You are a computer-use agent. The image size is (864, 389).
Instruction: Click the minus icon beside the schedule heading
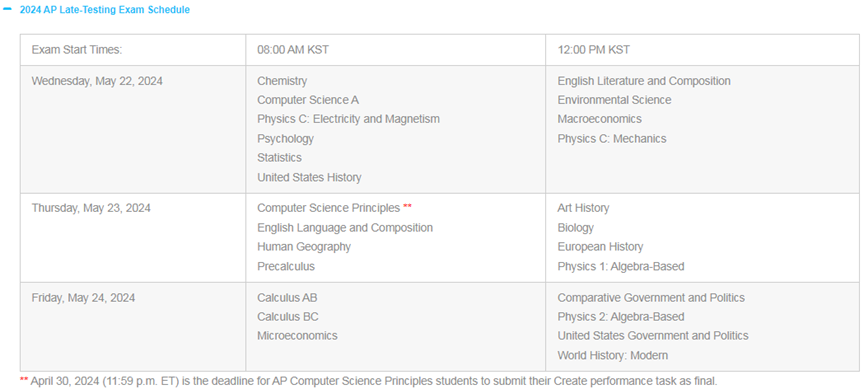pos(8,9)
